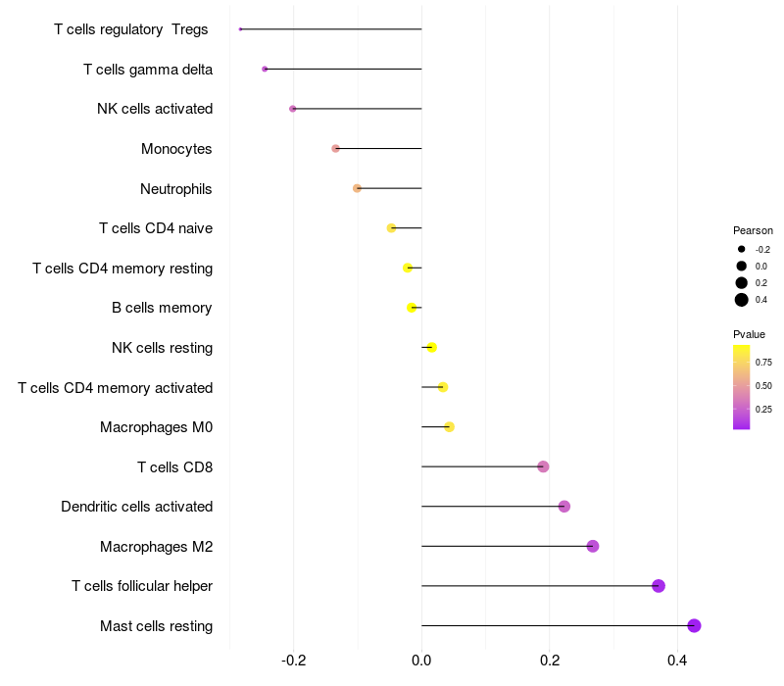Click the Pearson 0.4 legend circle
Viewport: 784px width, 686px height.
click(x=741, y=300)
